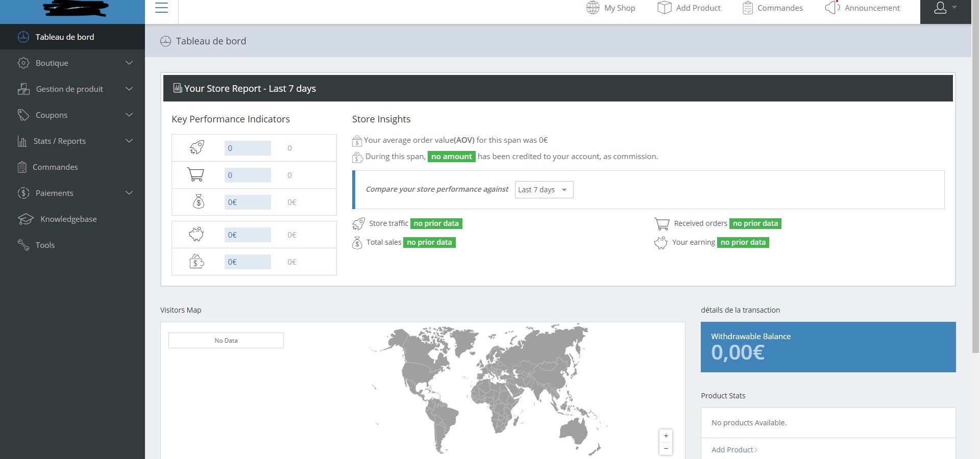980x459 pixels.
Task: Click the Announcement megaphone icon
Action: [832, 7]
